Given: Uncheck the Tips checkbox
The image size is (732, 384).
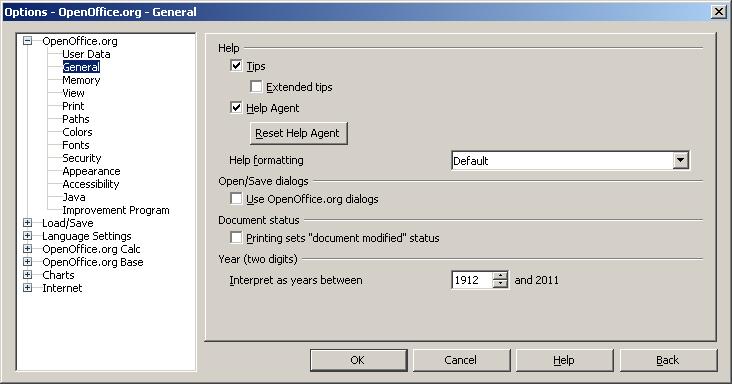Looking at the screenshot, I should [236, 66].
